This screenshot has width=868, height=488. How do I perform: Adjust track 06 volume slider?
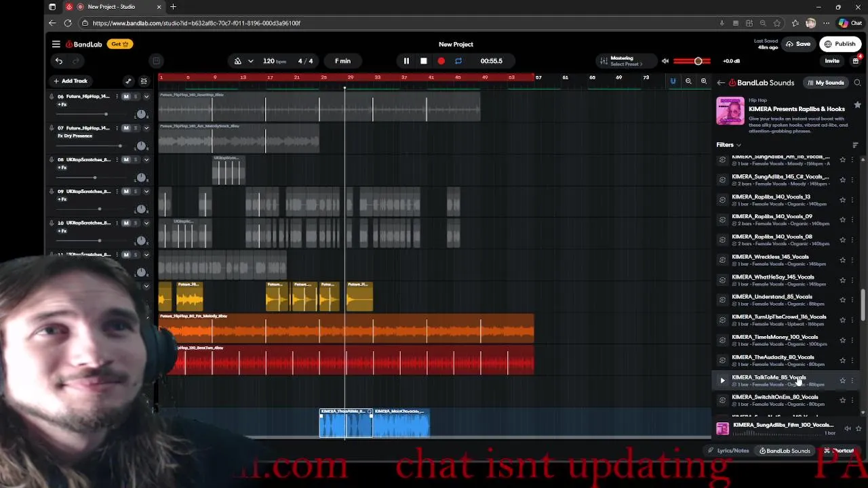(92, 114)
